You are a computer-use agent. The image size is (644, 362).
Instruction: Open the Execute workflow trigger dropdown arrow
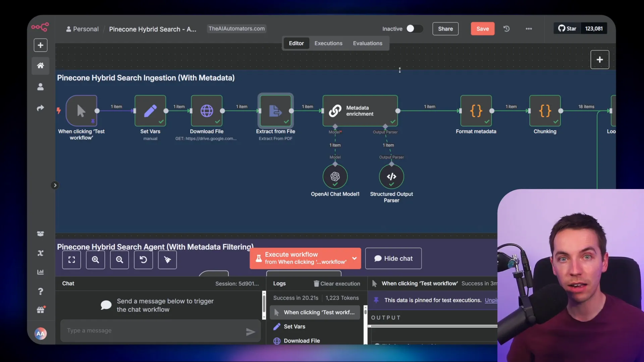355,258
